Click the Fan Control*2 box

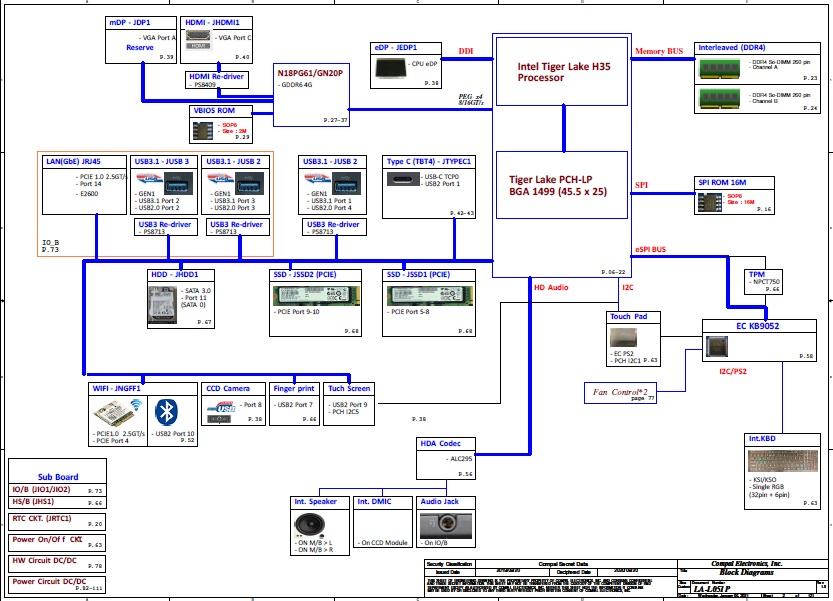pos(622,392)
